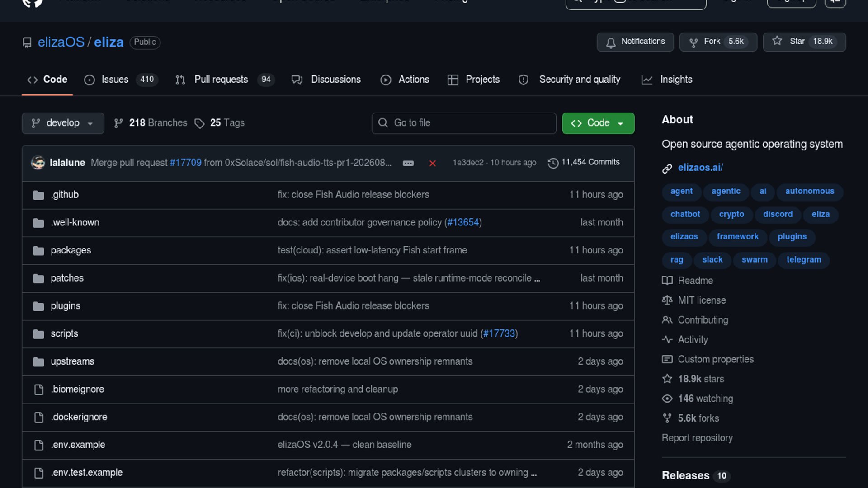
Task: Open the packages folder
Action: (x=71, y=250)
